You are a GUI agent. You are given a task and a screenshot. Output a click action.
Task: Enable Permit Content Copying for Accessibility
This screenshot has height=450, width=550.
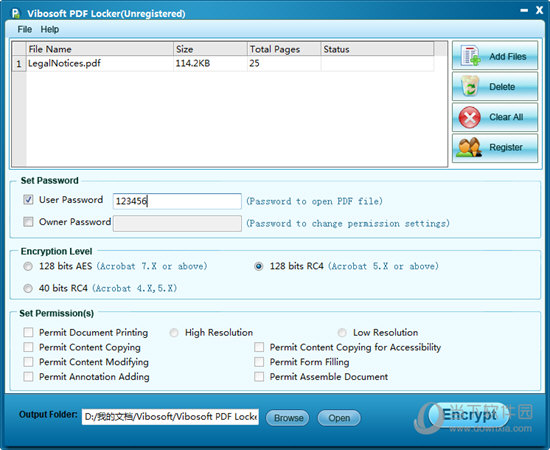259,347
